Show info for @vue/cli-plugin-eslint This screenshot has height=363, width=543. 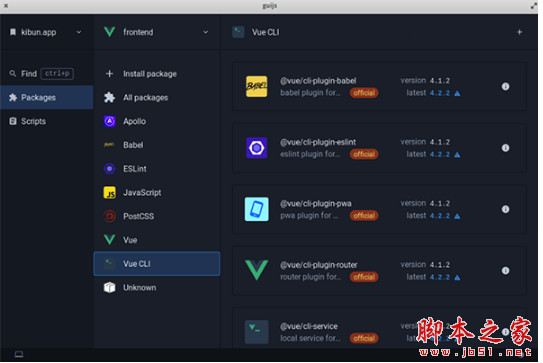[x=506, y=148]
